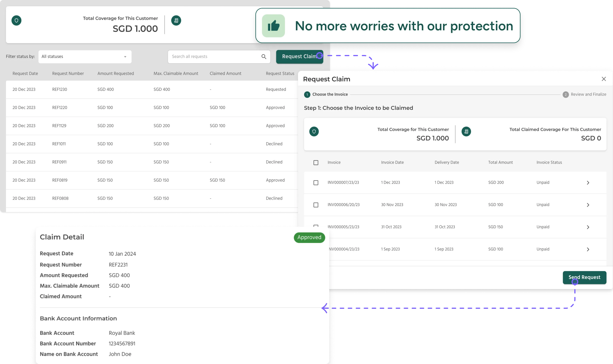613x364 pixels.
Task: Click the shield/coverage protection icon
Action: [x=16, y=20]
